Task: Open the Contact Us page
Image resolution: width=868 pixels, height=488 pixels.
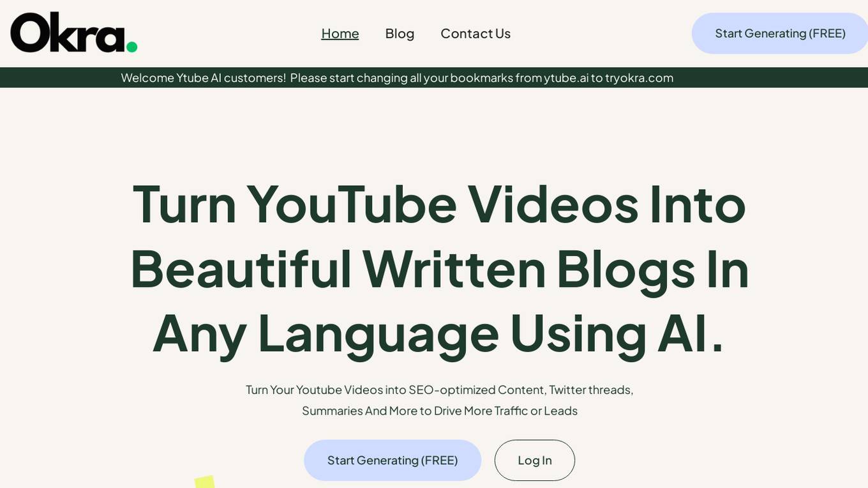Action: [x=475, y=33]
